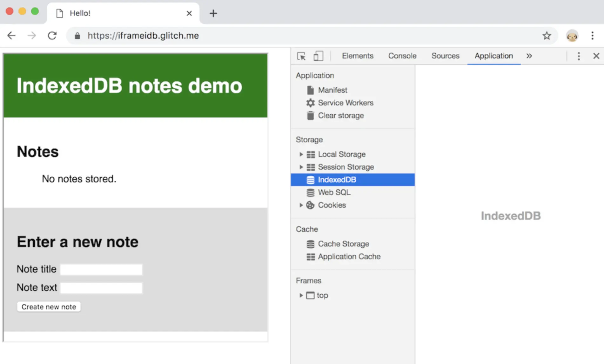Select the top frame entry

322,295
